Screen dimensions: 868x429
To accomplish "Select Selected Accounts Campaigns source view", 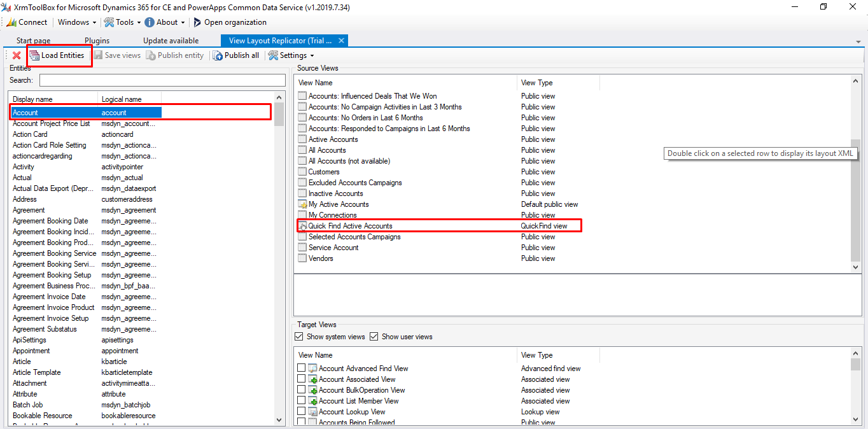I will click(x=354, y=237).
